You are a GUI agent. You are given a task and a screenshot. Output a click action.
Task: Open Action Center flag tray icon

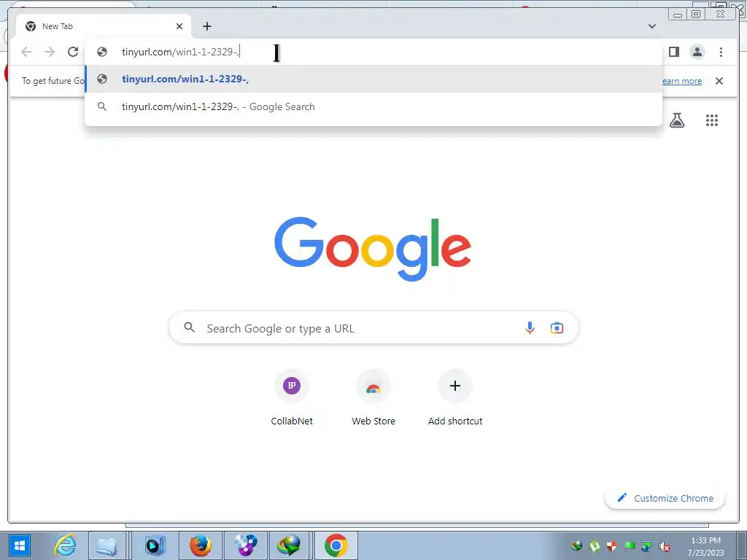coord(630,545)
